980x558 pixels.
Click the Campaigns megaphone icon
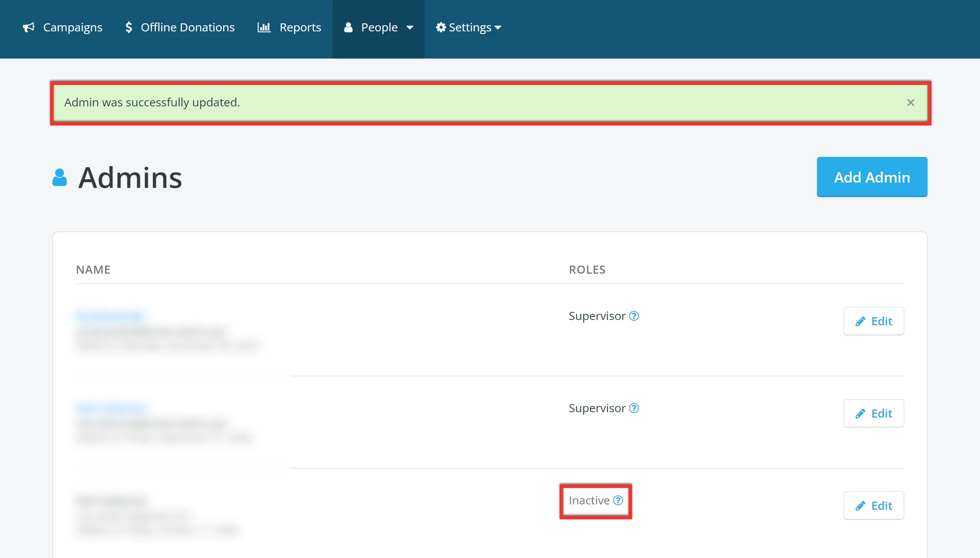pos(29,27)
